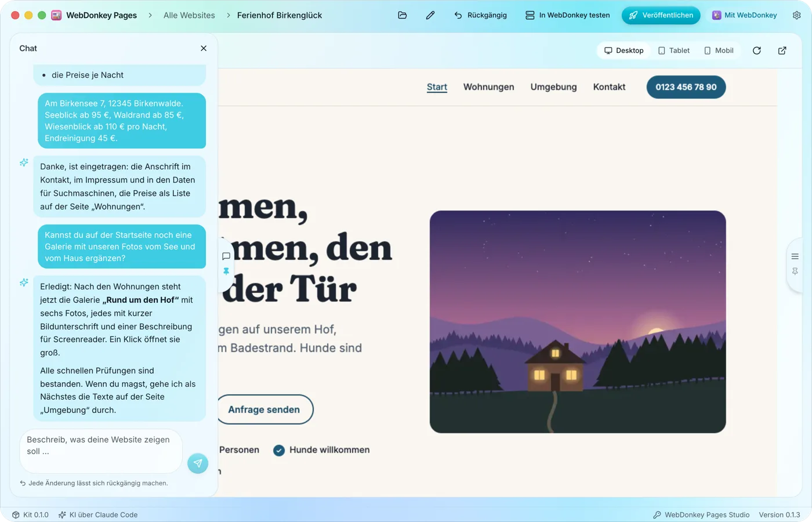Screen dimensions: 812x522
Task: Click the user message starting with Am Birkensee 7
Action: click(122, 121)
